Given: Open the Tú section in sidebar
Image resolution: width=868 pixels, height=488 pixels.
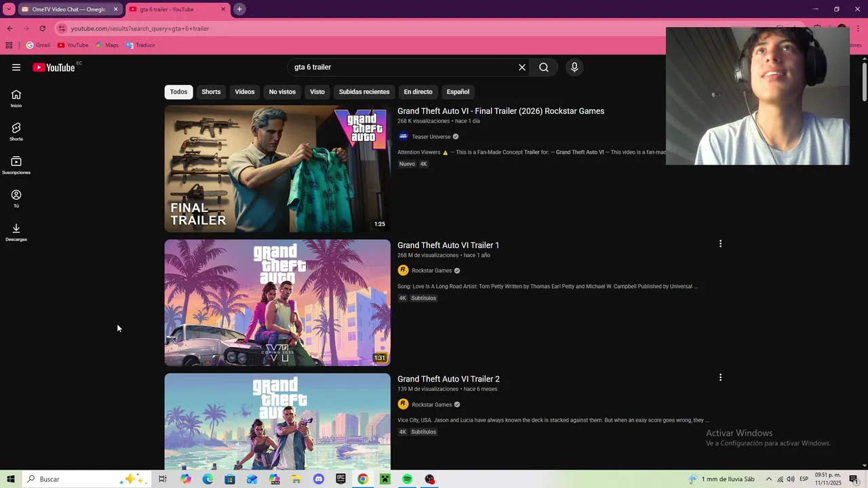Looking at the screenshot, I should coord(16,199).
